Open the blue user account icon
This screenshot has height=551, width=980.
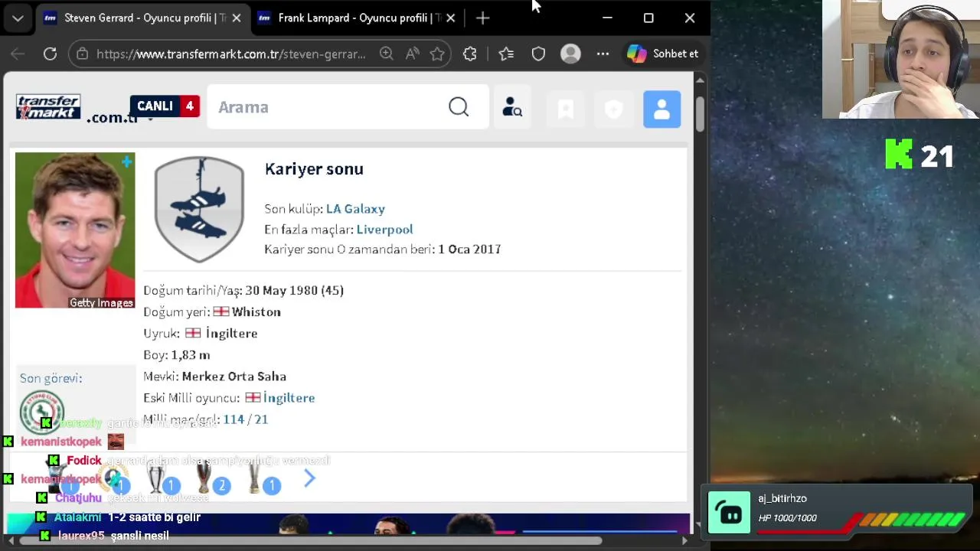point(662,109)
